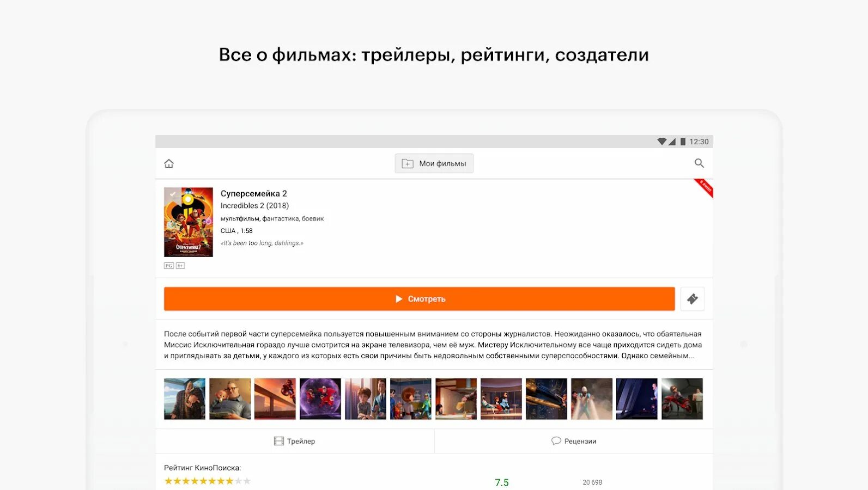Open first still with hugging characters
This screenshot has width=868, height=490.
pos(185,399)
